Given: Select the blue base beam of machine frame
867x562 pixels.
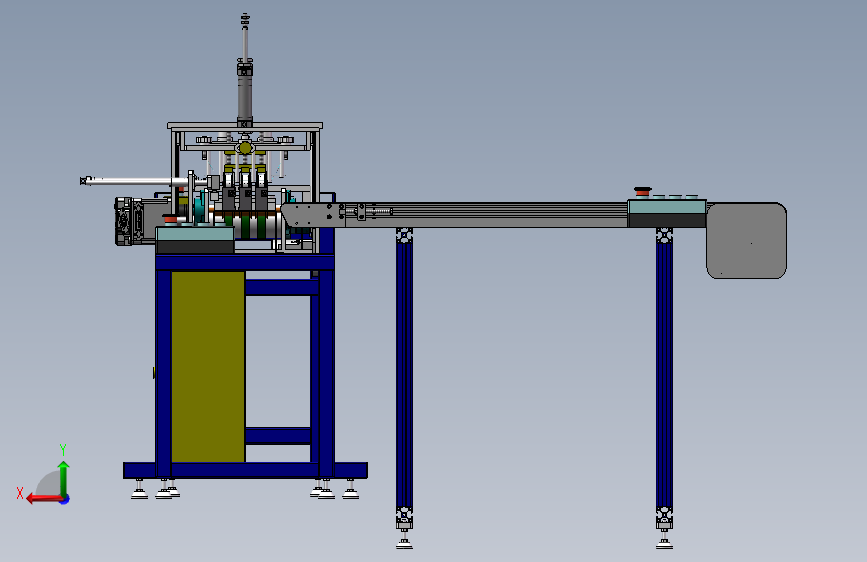Looking at the screenshot, I should (245, 470).
